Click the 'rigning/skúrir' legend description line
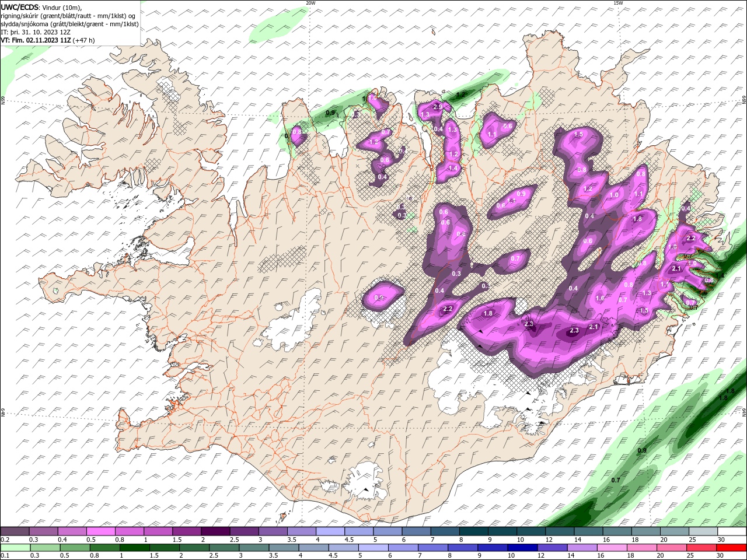Image resolution: width=747 pixels, height=560 pixels. coord(67,16)
